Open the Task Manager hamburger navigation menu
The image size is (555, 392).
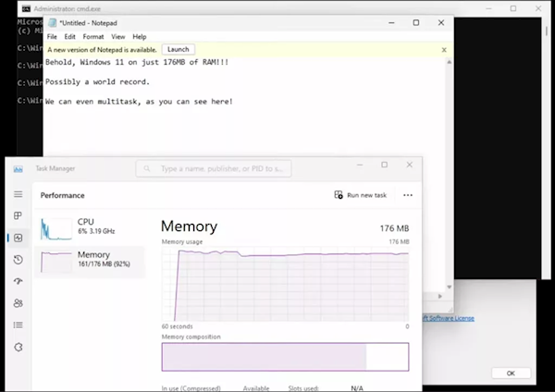[x=18, y=194]
